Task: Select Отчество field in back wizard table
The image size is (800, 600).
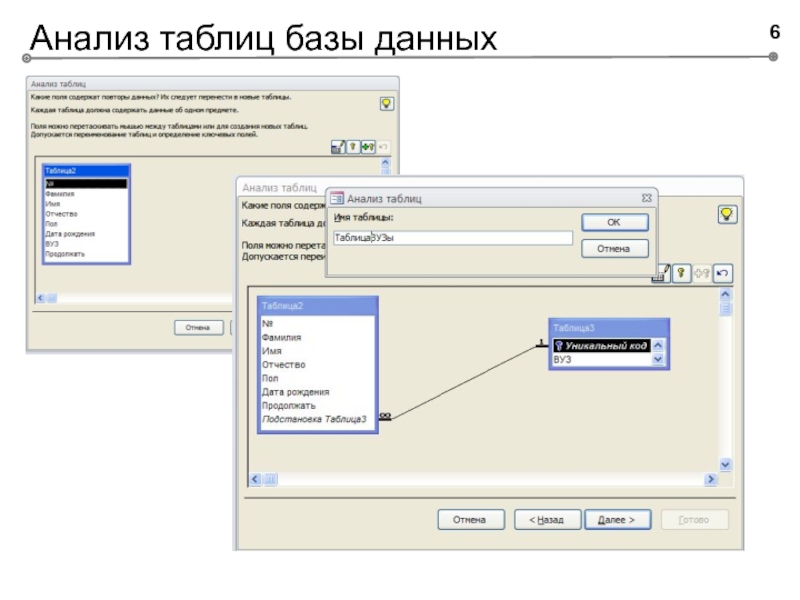Action: click(86, 214)
